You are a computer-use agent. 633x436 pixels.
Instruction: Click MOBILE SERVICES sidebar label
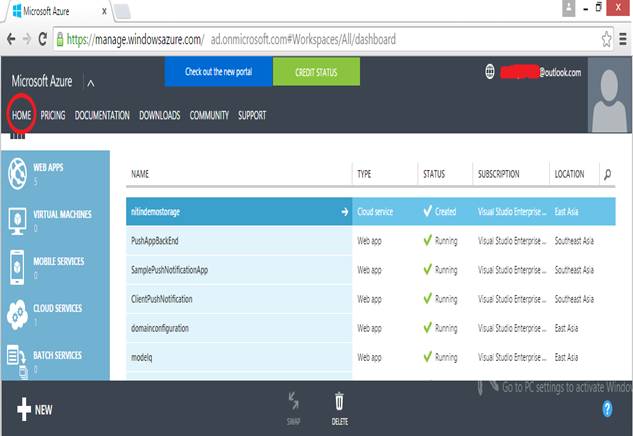59,261
